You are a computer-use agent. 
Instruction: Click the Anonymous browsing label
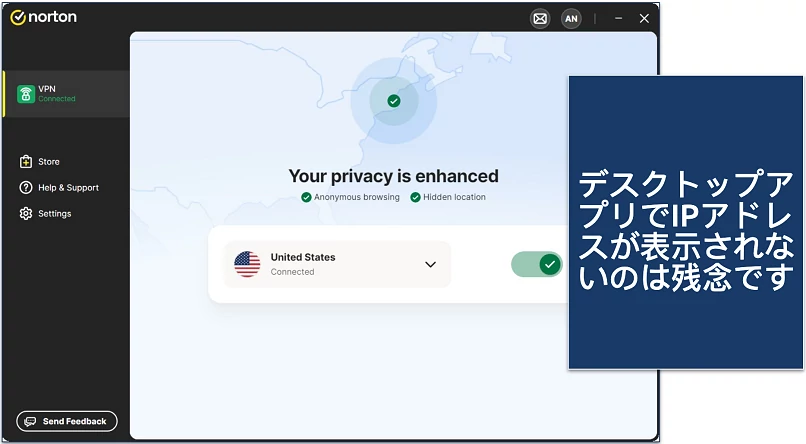pyautogui.click(x=357, y=197)
